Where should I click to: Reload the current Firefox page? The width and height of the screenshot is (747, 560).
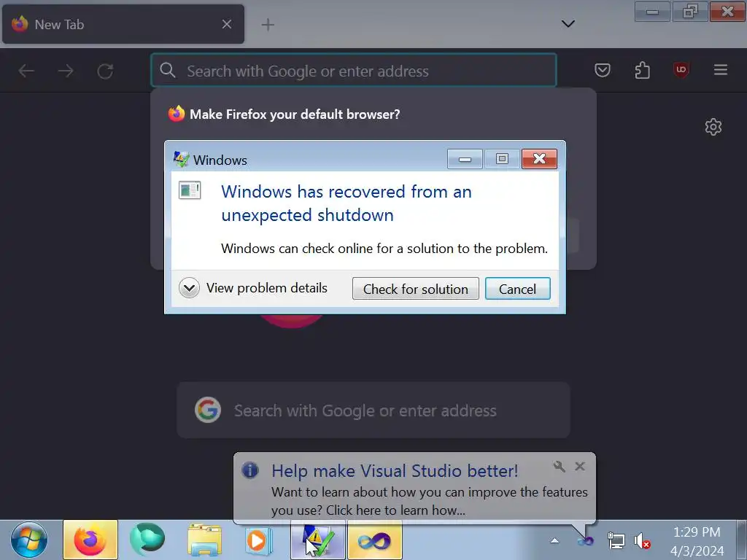[x=105, y=71]
